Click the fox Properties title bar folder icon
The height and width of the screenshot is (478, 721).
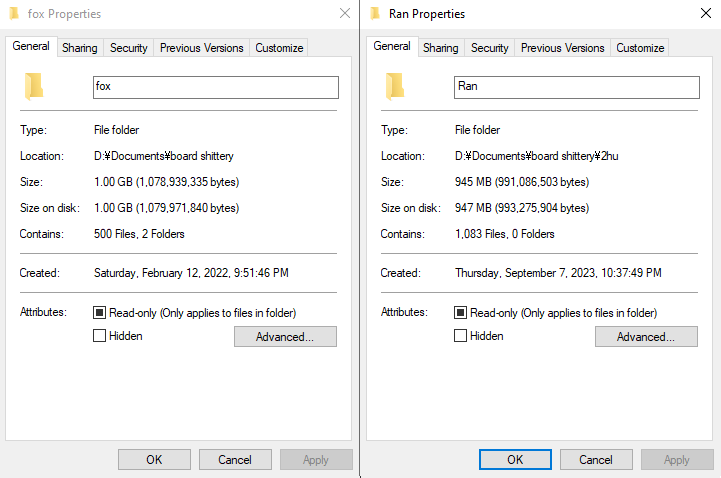14,13
